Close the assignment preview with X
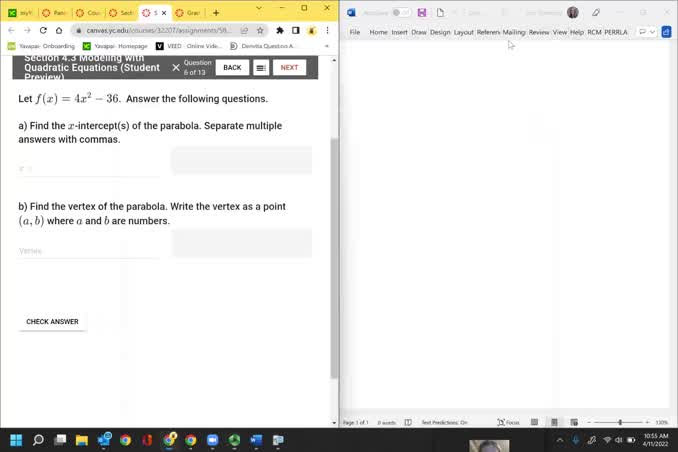 (176, 68)
